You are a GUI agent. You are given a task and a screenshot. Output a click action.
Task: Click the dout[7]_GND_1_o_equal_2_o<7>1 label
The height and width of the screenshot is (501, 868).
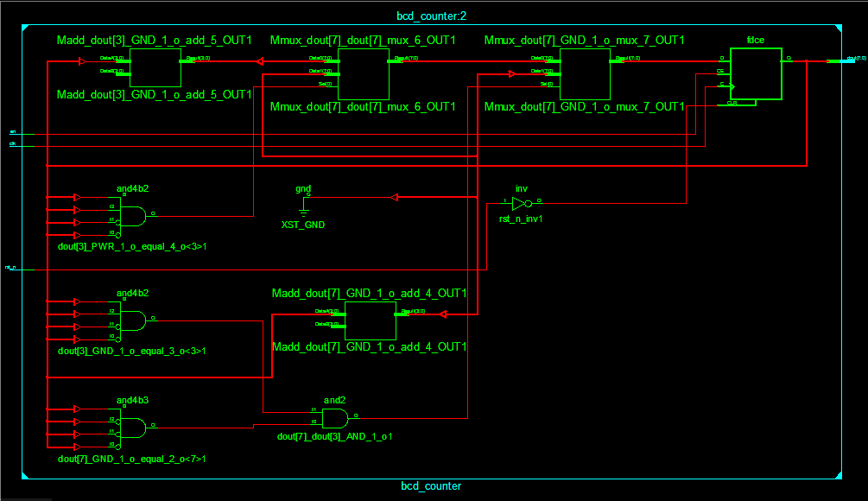tap(132, 459)
